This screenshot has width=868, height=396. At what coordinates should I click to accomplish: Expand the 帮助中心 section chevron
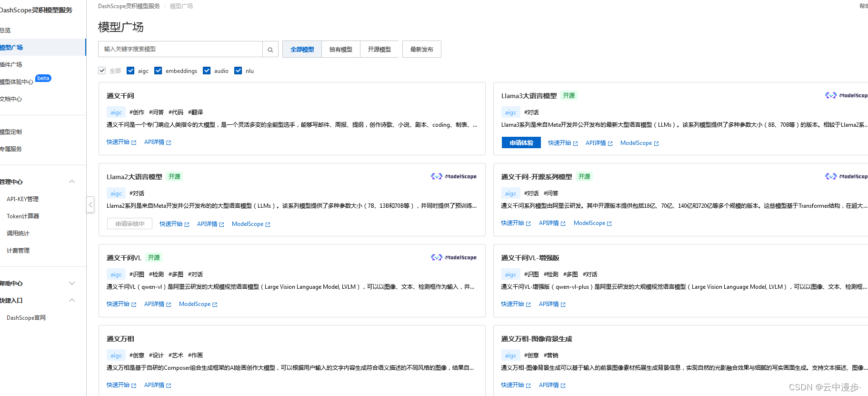click(72, 283)
